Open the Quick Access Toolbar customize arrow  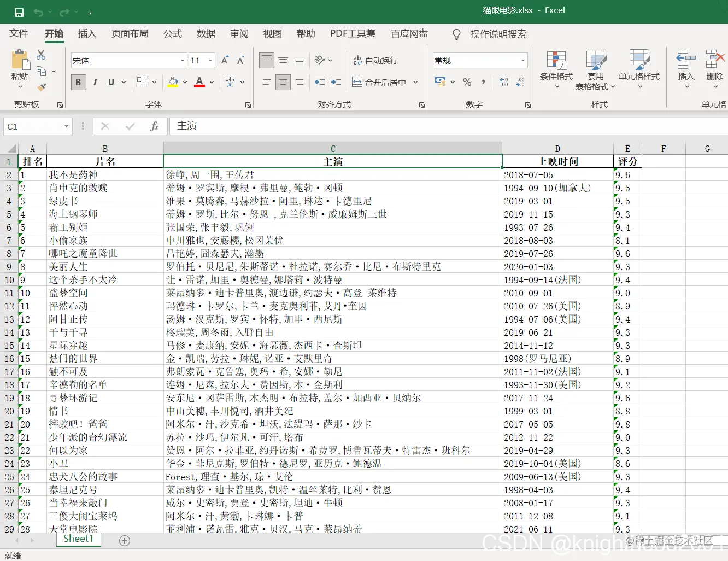click(90, 13)
